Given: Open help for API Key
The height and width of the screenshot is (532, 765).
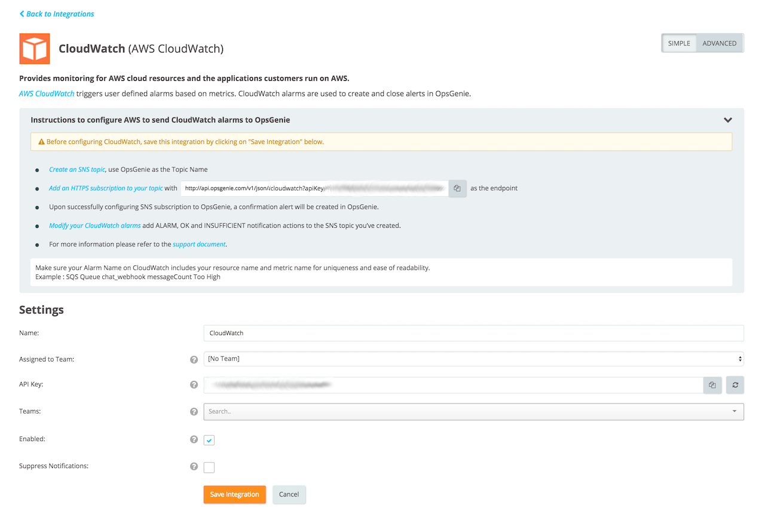Looking at the screenshot, I should point(194,385).
